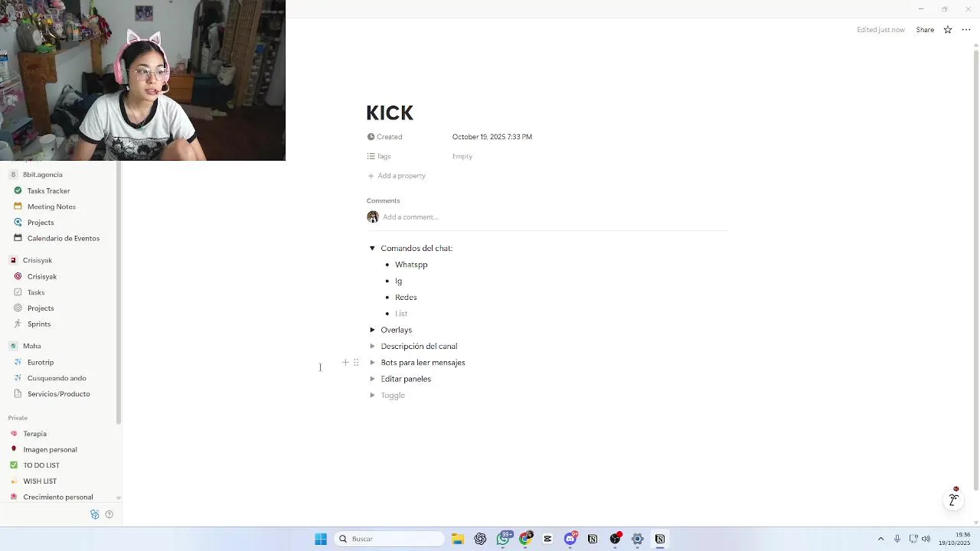Click the Servicios/Producto document icon
980x551 pixels.
pyautogui.click(x=18, y=394)
